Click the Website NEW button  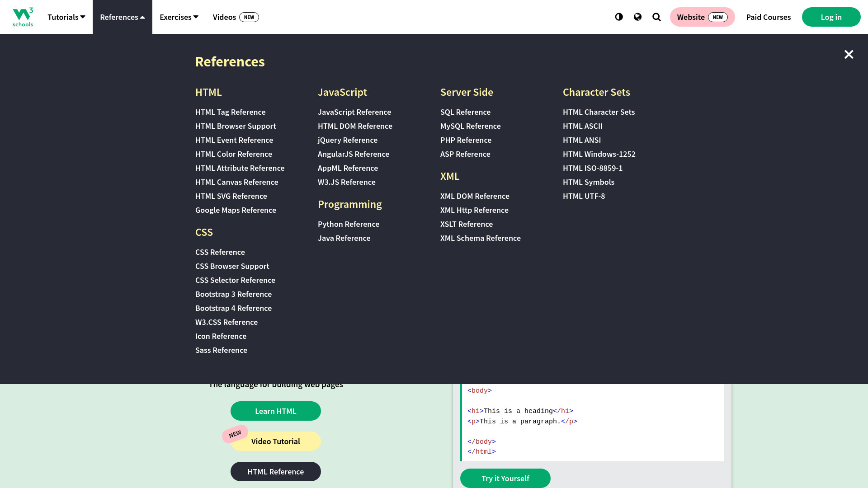[702, 17]
